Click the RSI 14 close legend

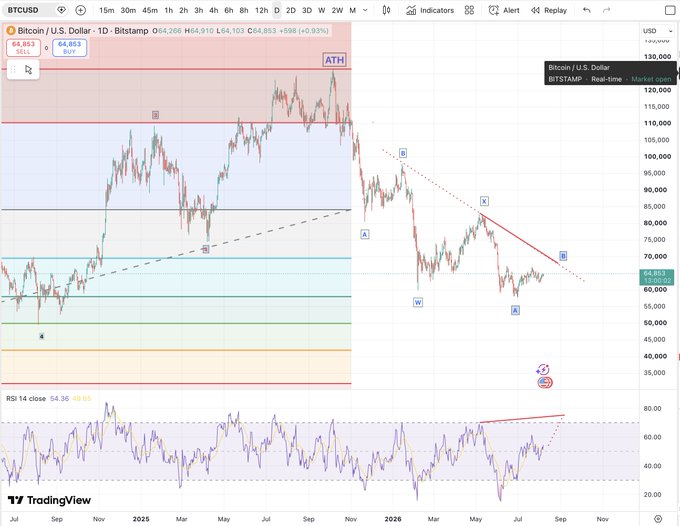[x=26, y=399]
